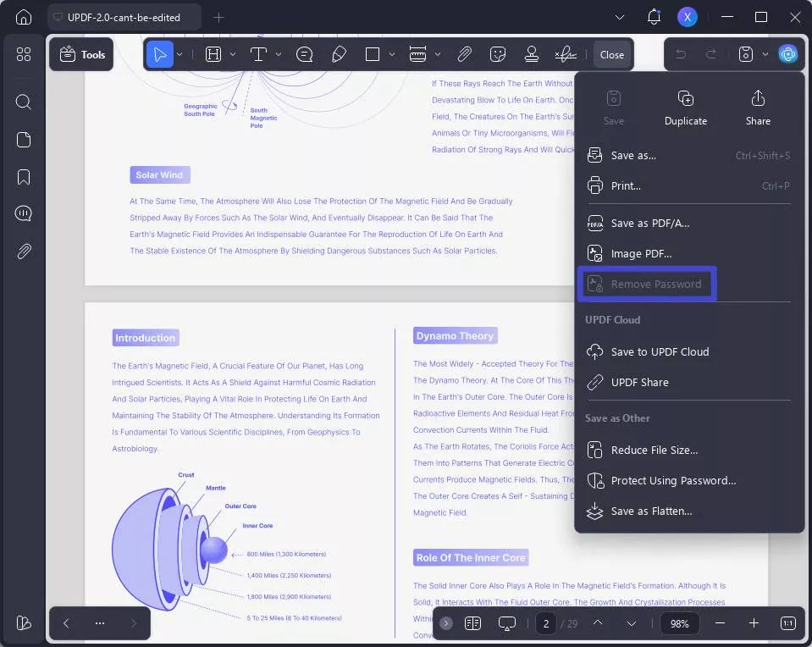Open the signature tool

(x=566, y=54)
